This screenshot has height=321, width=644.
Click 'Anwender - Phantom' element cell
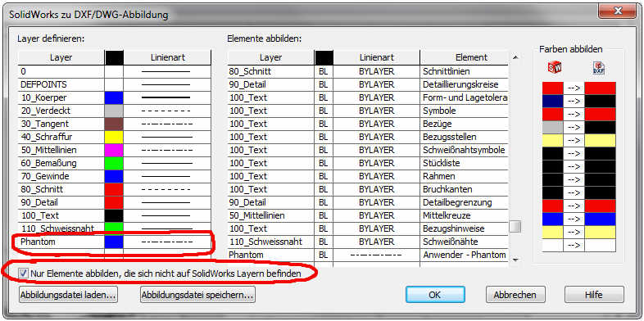click(x=464, y=255)
